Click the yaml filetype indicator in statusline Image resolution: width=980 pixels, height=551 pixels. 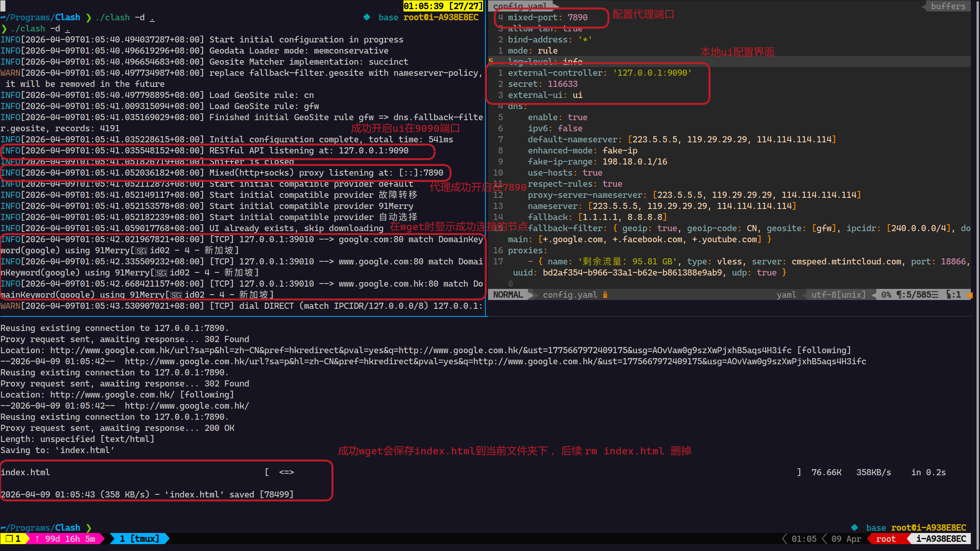(x=786, y=295)
